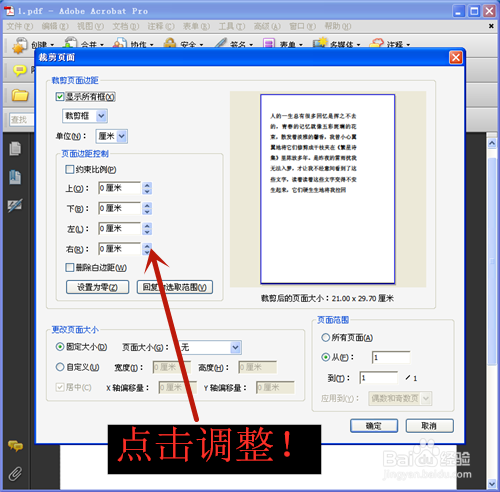Click the Multimedia (多媒体) toolbar icon
Viewport: 500px width, 492px height.
click(320, 43)
